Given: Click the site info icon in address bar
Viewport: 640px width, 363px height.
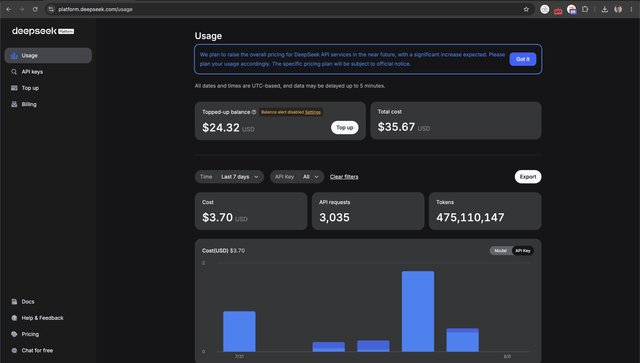Looking at the screenshot, I should click(51, 9).
